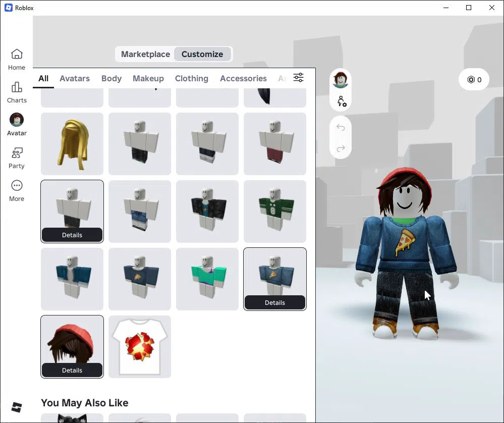Image resolution: width=504 pixels, height=423 pixels.
Task: Open the Makeup tab
Action: (x=148, y=78)
